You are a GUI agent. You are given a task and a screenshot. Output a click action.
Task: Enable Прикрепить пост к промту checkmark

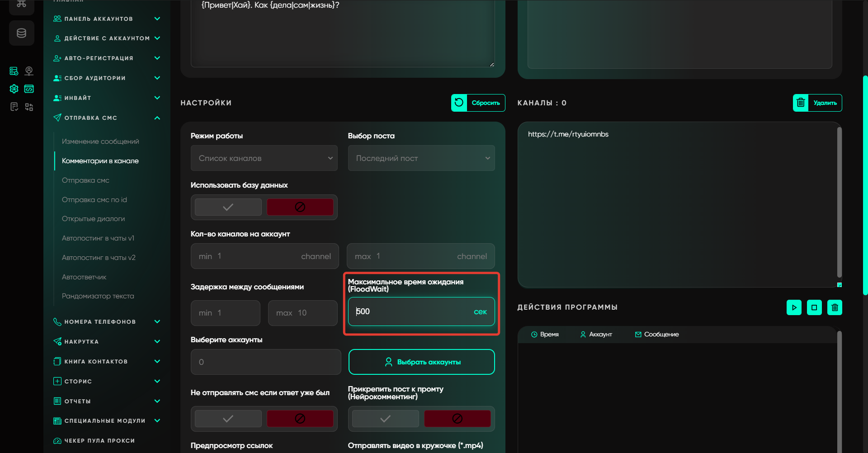click(x=385, y=419)
